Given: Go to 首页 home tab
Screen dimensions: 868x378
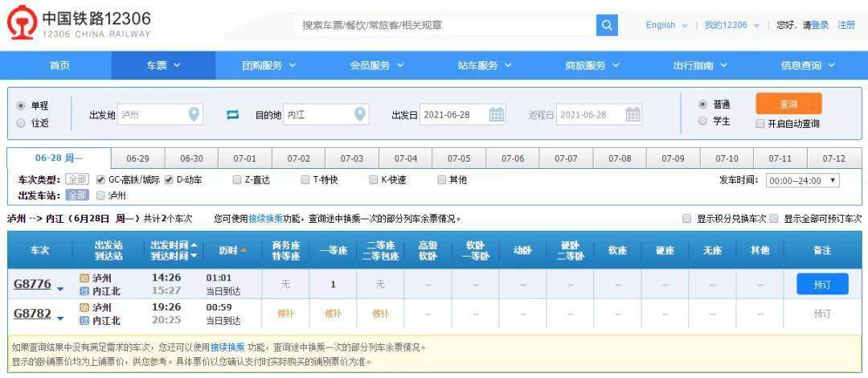Looking at the screenshot, I should click(59, 65).
